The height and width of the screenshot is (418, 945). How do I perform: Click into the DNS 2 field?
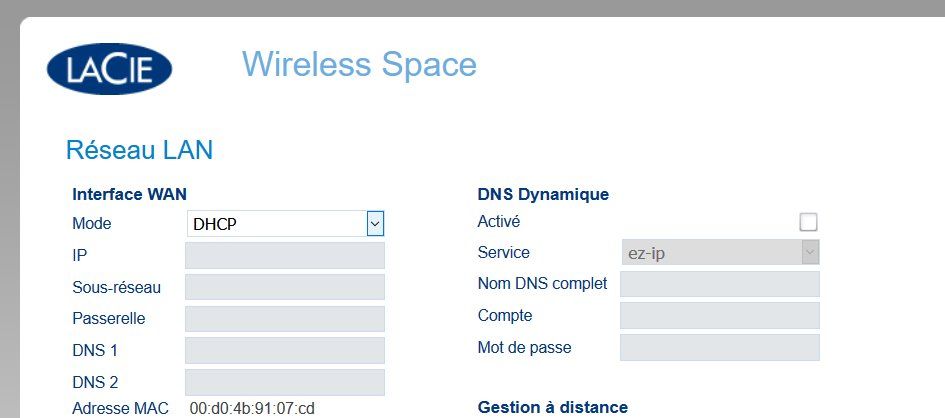click(x=285, y=382)
